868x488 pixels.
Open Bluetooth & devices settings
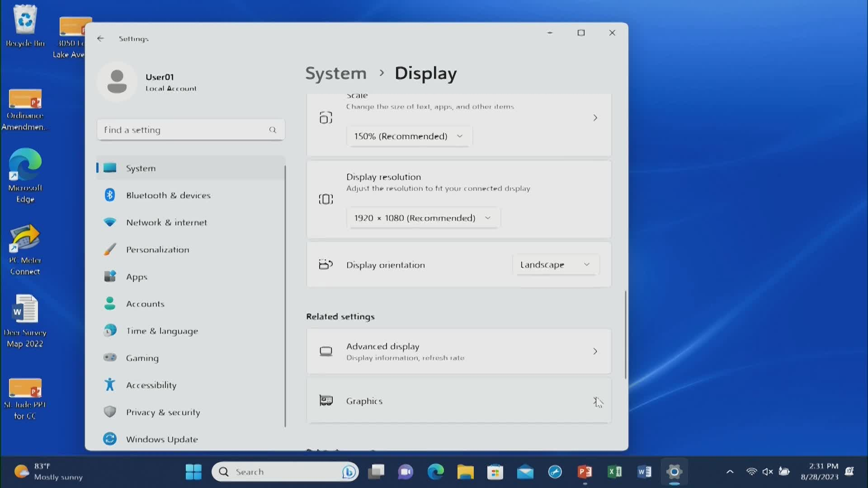click(x=168, y=195)
